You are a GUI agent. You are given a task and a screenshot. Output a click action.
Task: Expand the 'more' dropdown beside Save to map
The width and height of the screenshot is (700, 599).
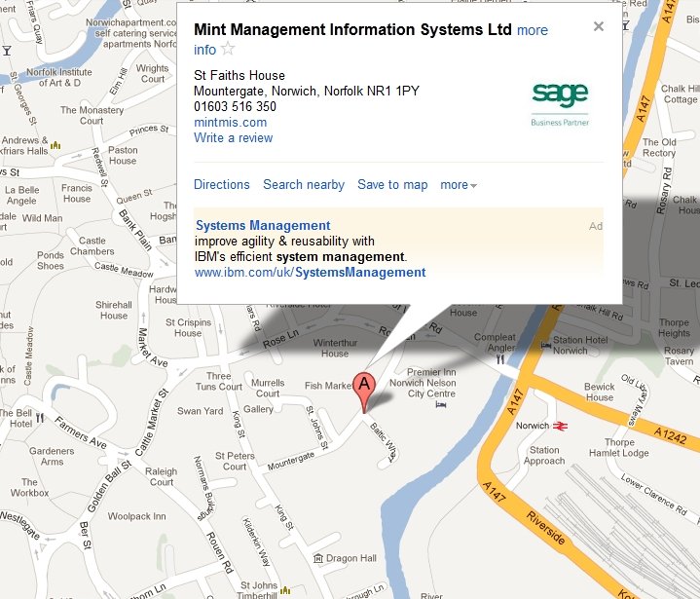[x=459, y=184]
